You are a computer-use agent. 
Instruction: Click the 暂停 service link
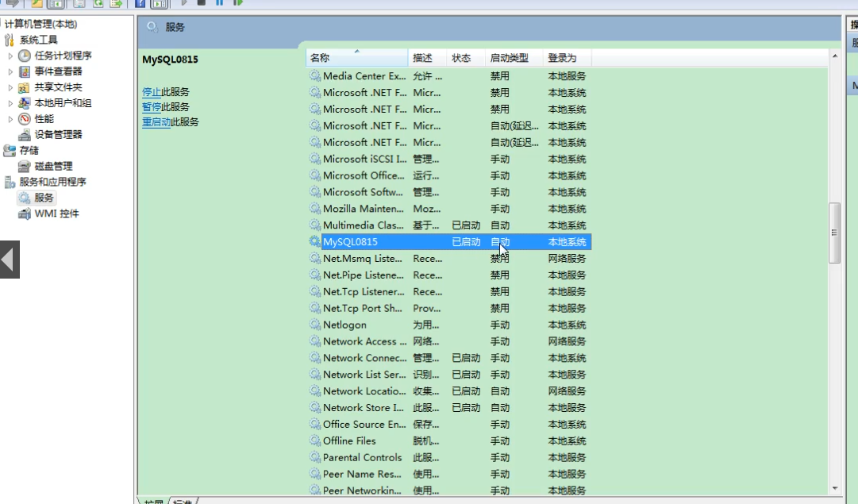click(x=151, y=107)
